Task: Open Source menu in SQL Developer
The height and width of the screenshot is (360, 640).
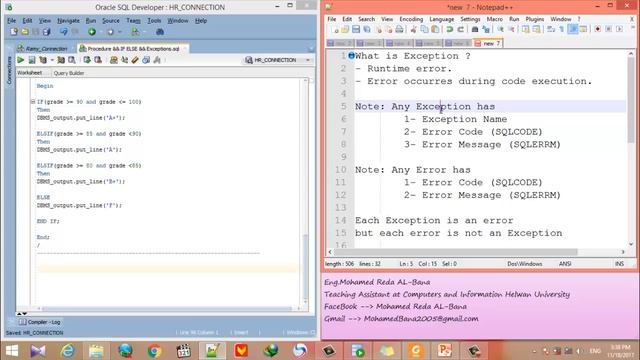Action: tap(111, 20)
